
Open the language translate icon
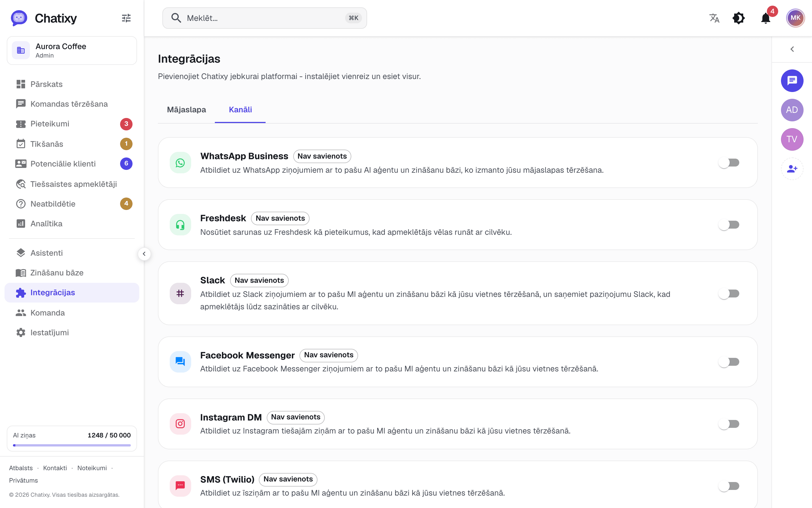click(714, 18)
